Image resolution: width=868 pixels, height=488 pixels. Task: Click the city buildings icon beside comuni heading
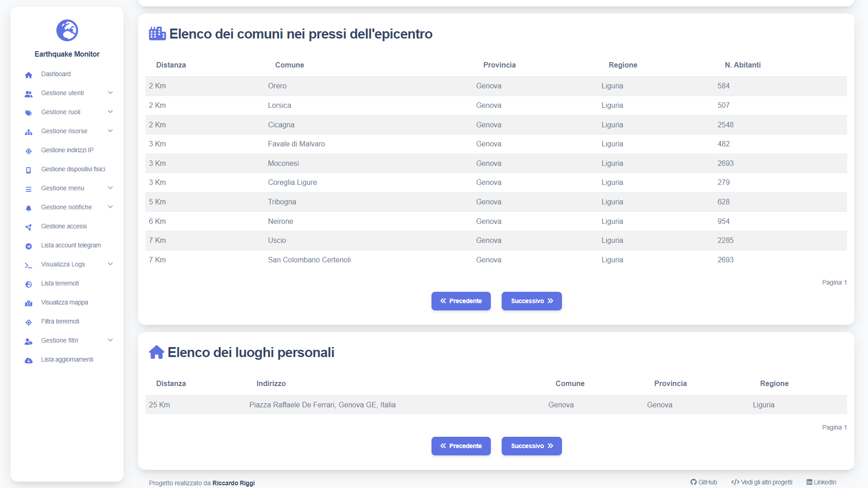click(157, 34)
